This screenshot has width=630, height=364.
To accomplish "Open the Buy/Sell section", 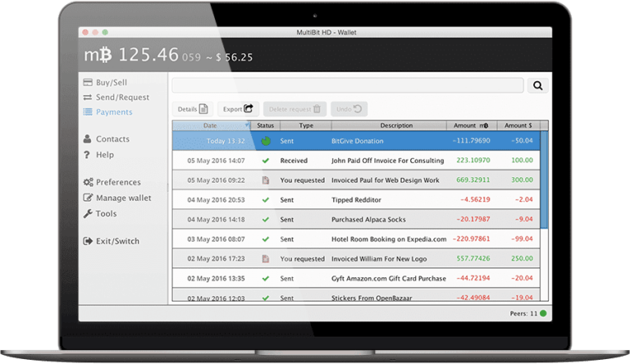I will [105, 82].
